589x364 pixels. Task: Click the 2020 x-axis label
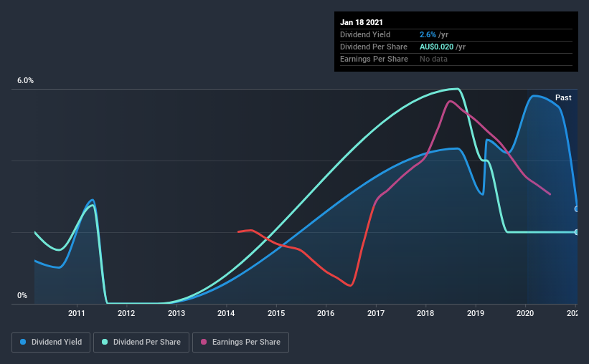tap(525, 313)
